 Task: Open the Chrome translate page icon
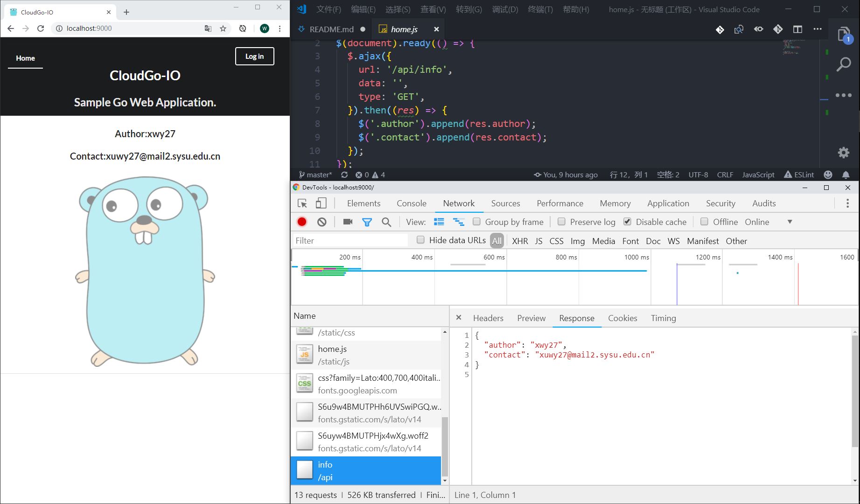coord(208,28)
